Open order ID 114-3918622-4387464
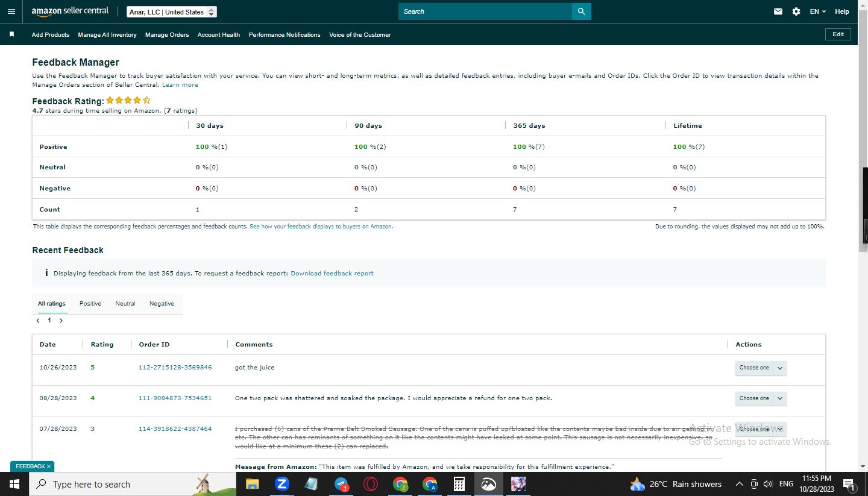The height and width of the screenshot is (496, 868). [175, 429]
